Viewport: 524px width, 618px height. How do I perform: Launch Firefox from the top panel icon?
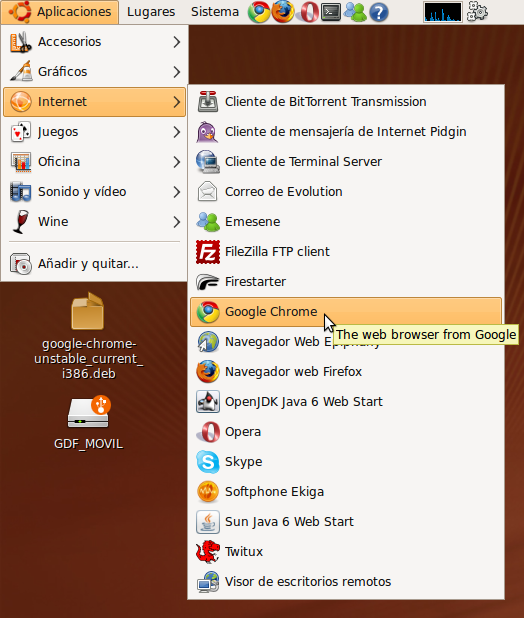(282, 12)
